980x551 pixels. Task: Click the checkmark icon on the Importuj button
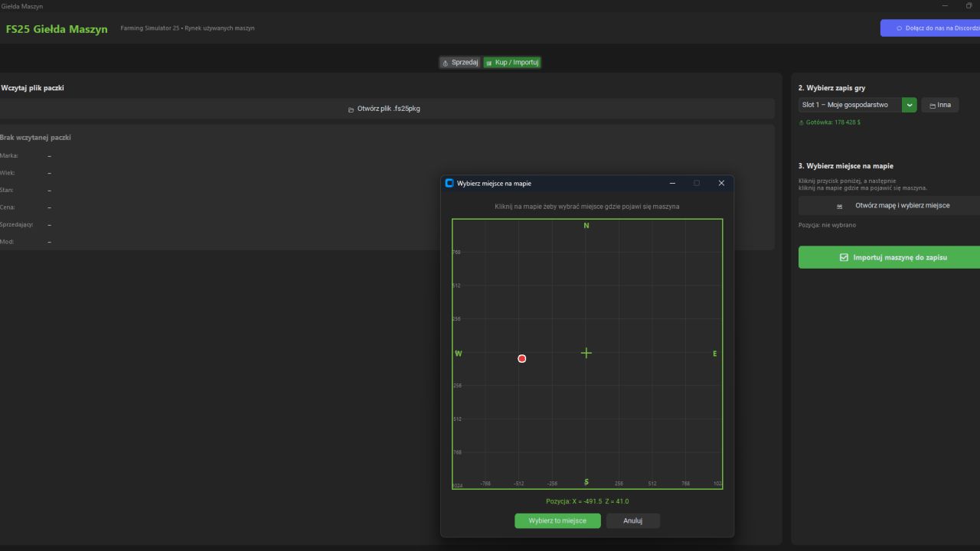[x=844, y=257]
